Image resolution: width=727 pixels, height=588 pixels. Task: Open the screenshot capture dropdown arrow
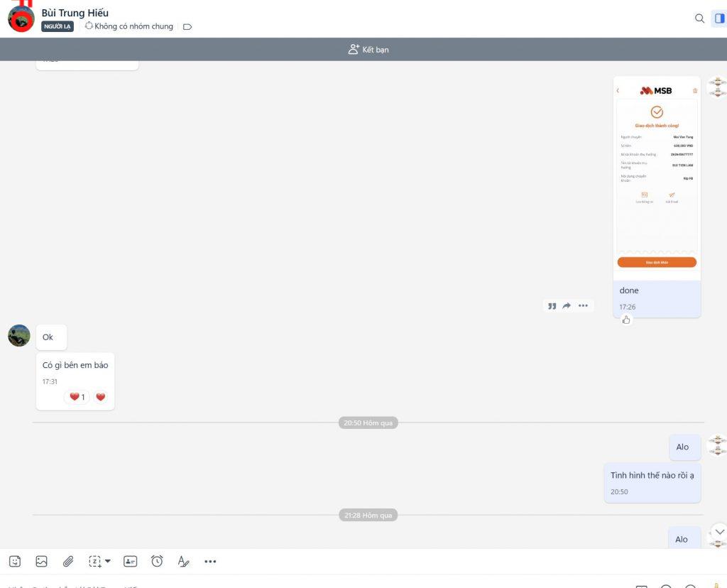coord(108,561)
